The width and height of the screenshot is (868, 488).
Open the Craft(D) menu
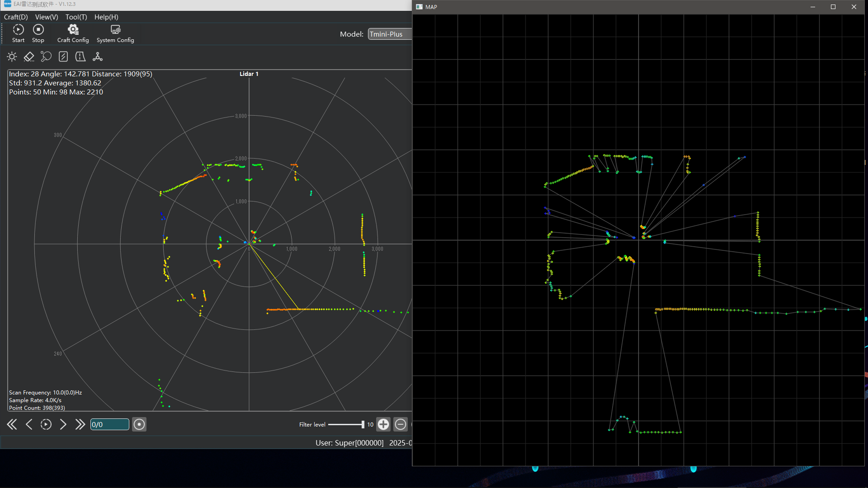(x=16, y=17)
